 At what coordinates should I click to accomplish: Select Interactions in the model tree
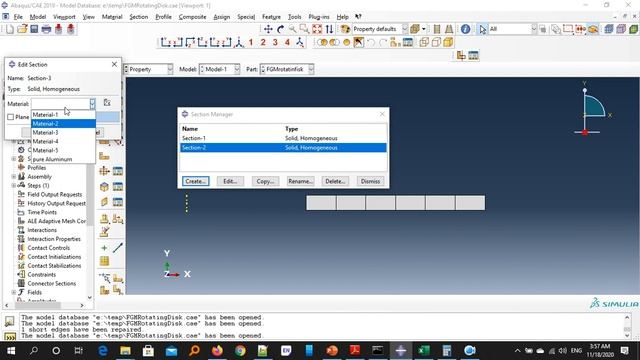pyautogui.click(x=42, y=230)
